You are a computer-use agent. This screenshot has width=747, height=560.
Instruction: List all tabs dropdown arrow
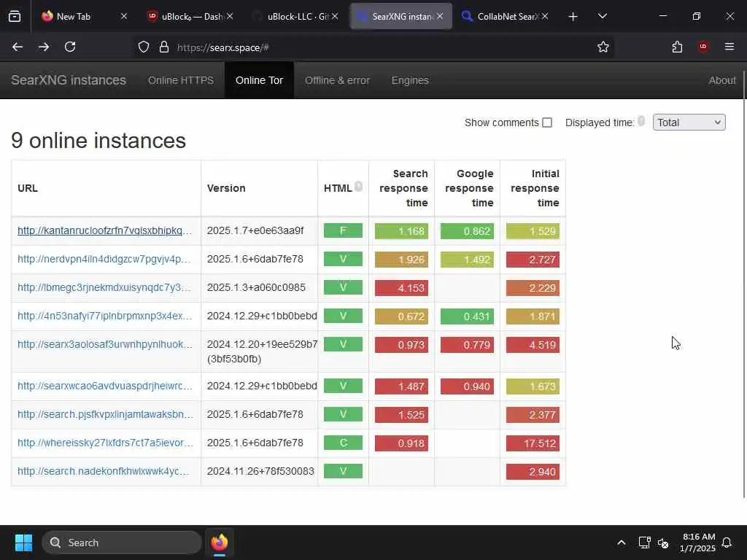[x=602, y=16]
